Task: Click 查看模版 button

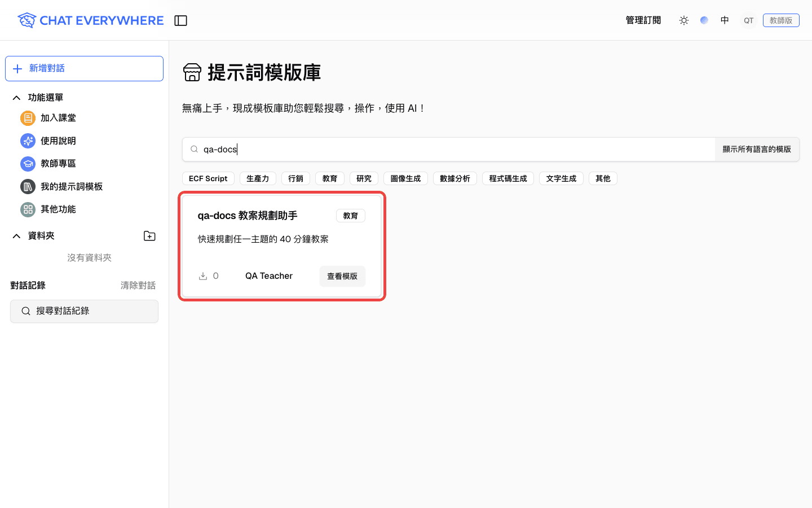Action: 342,276
